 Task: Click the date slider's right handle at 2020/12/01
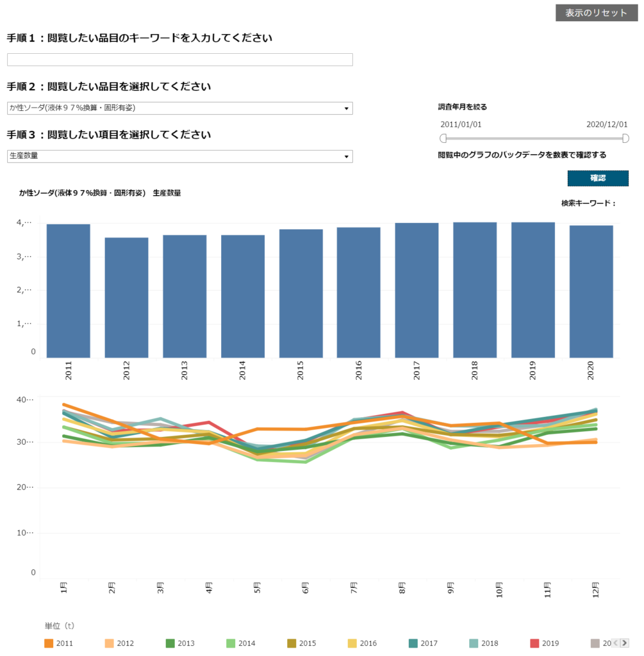pos(625,138)
